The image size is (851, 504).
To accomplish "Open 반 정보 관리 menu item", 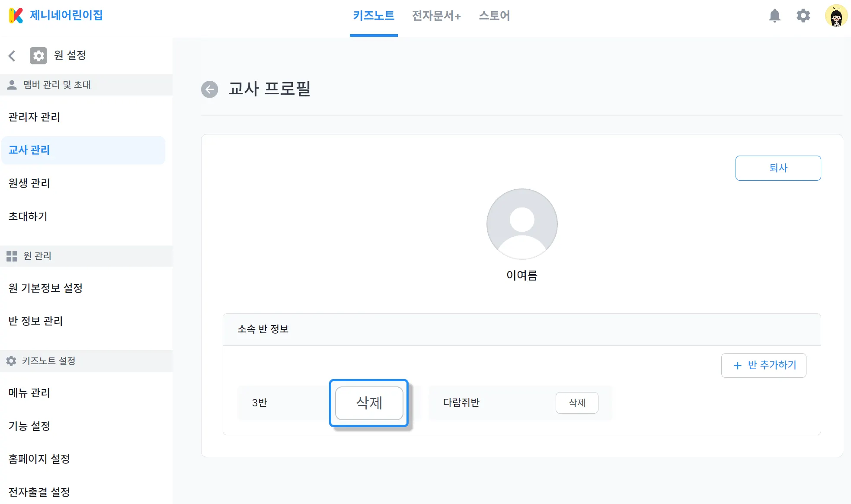I will pyautogui.click(x=35, y=321).
